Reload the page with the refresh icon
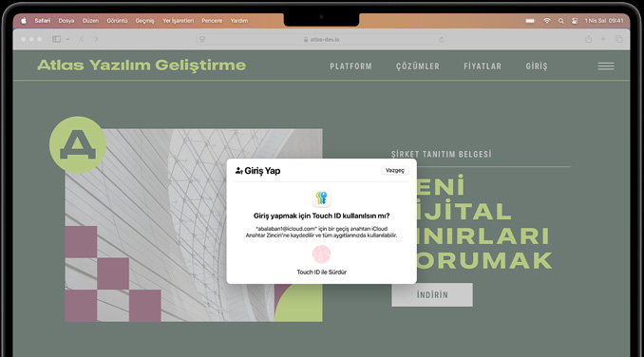The height and width of the screenshot is (357, 644). pyautogui.click(x=441, y=39)
